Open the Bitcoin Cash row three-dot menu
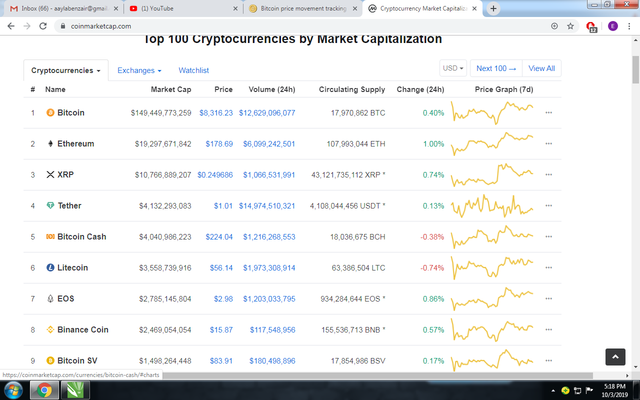This screenshot has height=400, width=640. click(x=549, y=237)
